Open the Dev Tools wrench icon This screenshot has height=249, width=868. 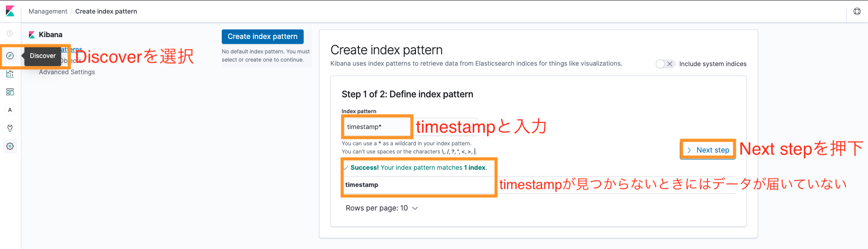(10, 128)
